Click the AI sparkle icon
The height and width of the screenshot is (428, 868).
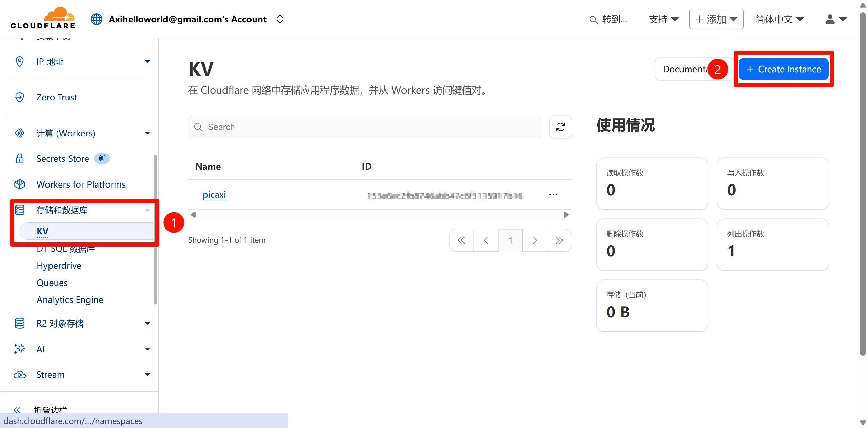click(x=20, y=349)
